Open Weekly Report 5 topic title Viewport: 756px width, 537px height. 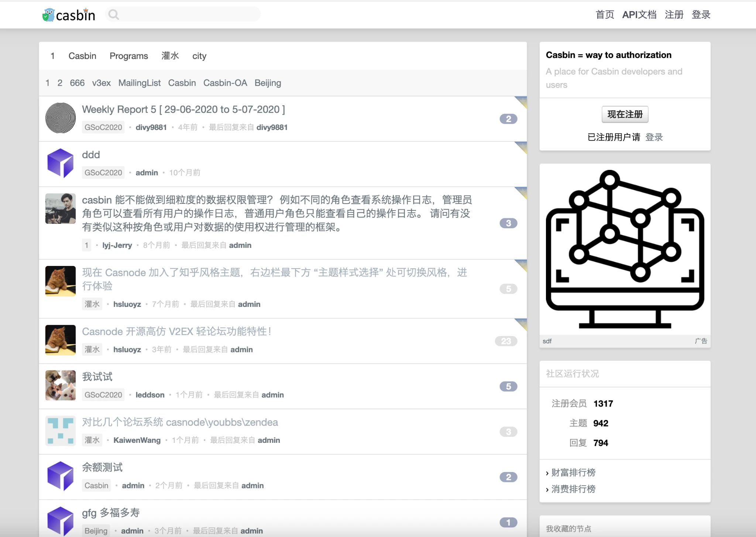click(x=183, y=109)
